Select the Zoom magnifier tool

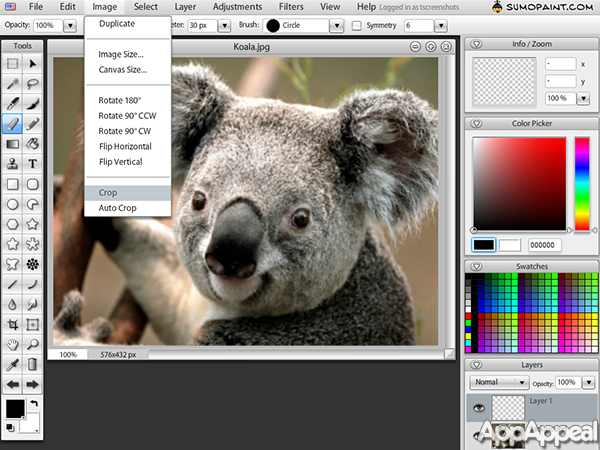pos(33,344)
